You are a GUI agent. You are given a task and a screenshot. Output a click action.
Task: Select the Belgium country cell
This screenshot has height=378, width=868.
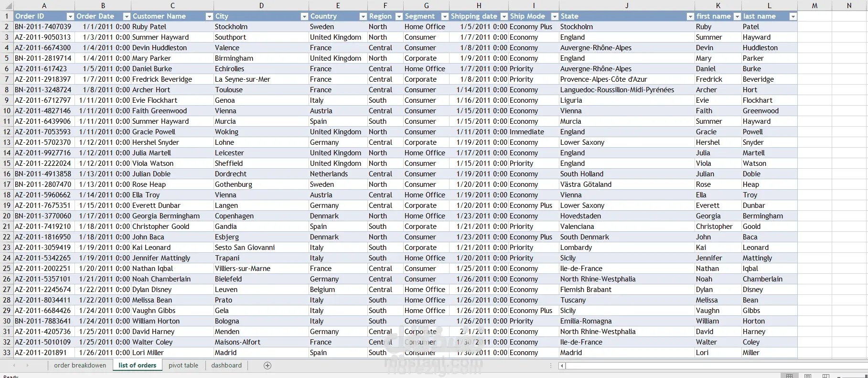[x=338, y=290]
